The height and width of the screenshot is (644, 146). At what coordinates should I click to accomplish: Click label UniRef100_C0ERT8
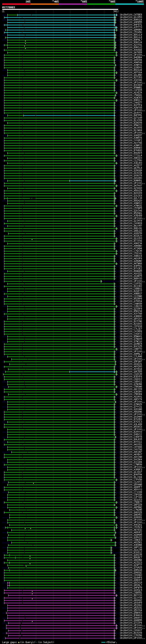tap(131, 437)
